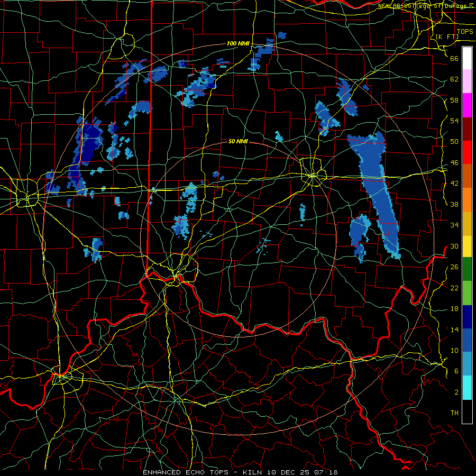Click the dark orange 42-46 K FT swatch
Image resolution: width=476 pixels, height=476 pixels.
pyautogui.click(x=467, y=176)
